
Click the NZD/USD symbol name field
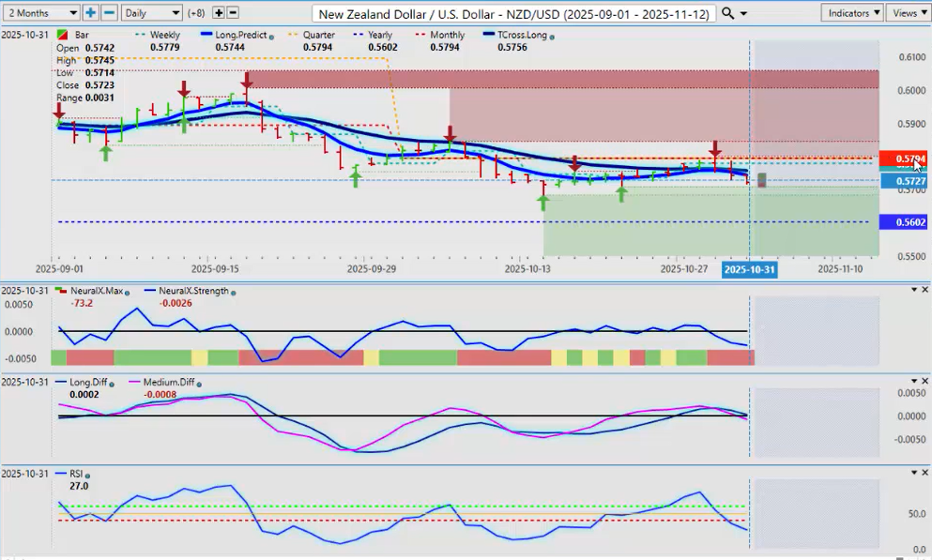click(514, 13)
